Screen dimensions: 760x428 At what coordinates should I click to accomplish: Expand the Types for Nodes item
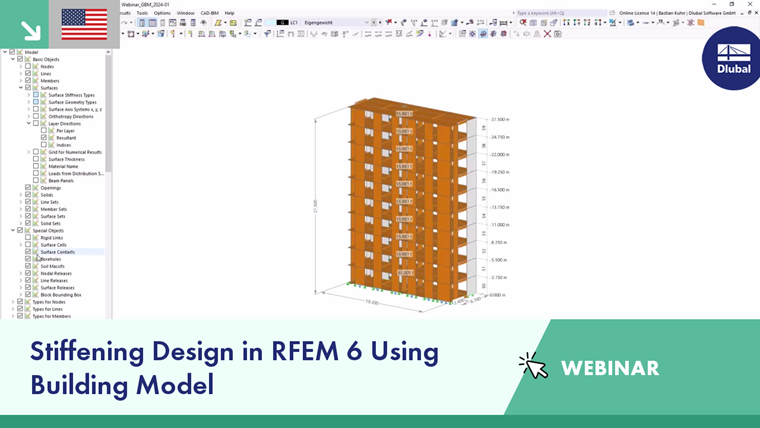[13, 301]
